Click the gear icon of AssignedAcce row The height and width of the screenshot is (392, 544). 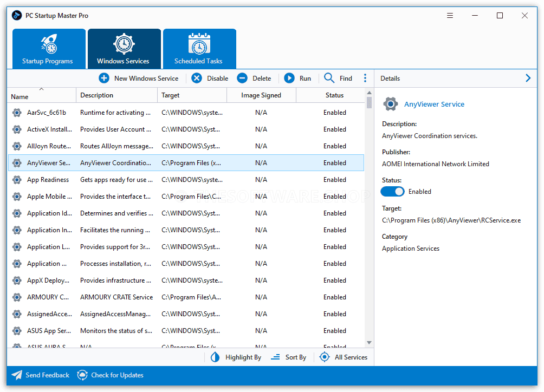pos(17,314)
